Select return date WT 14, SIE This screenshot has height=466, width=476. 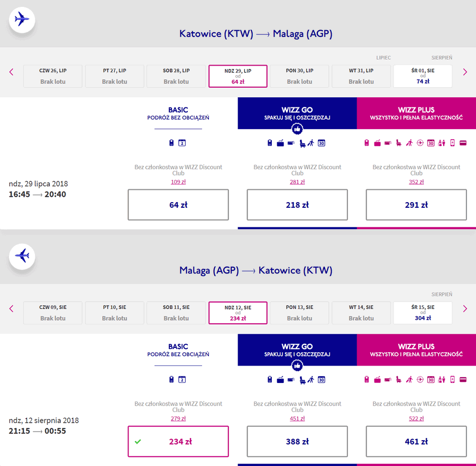pyautogui.click(x=361, y=313)
